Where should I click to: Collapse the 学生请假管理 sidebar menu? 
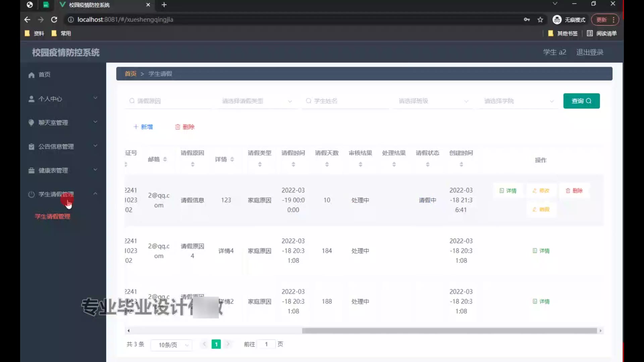(95, 193)
